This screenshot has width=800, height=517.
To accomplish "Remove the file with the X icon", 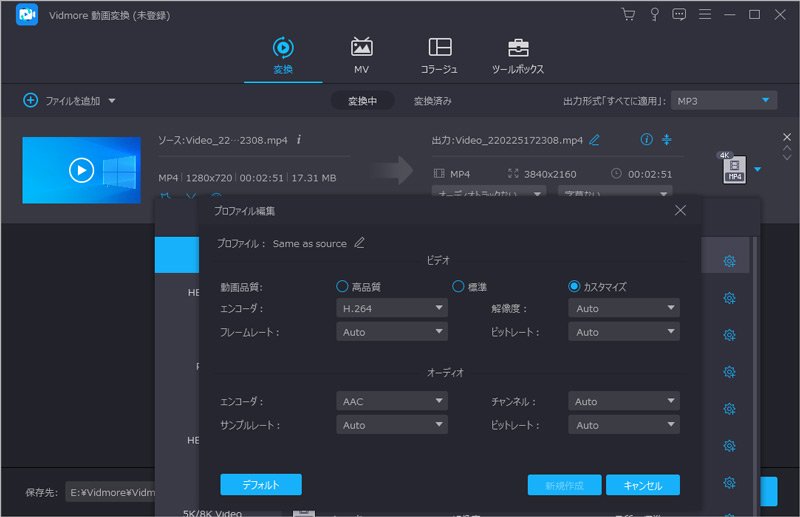I will [787, 137].
